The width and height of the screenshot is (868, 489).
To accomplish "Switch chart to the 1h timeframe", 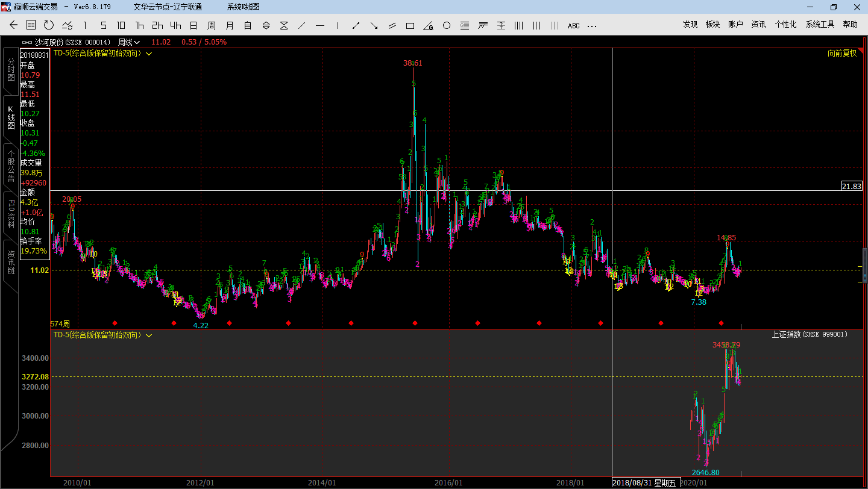I will pyautogui.click(x=139, y=25).
